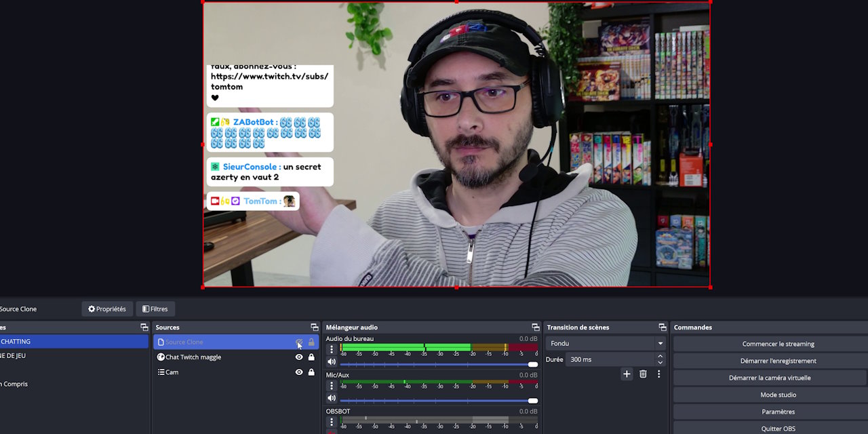Open Propriétés for the selected source
The width and height of the screenshot is (868, 434).
click(x=107, y=309)
